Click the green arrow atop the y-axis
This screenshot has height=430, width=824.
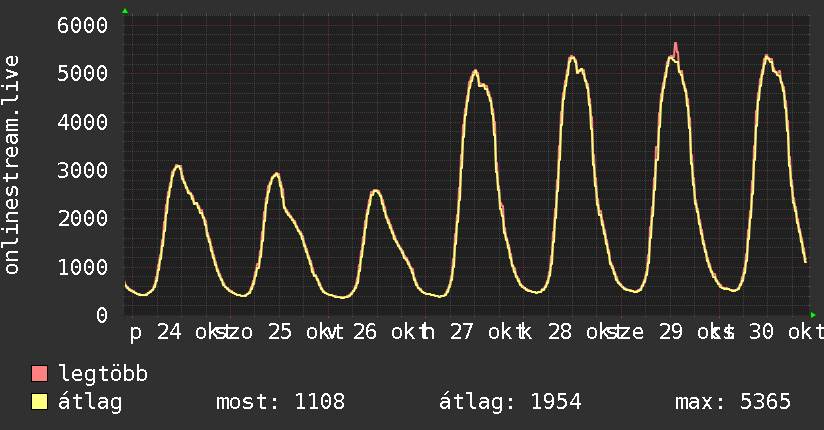coord(125,11)
